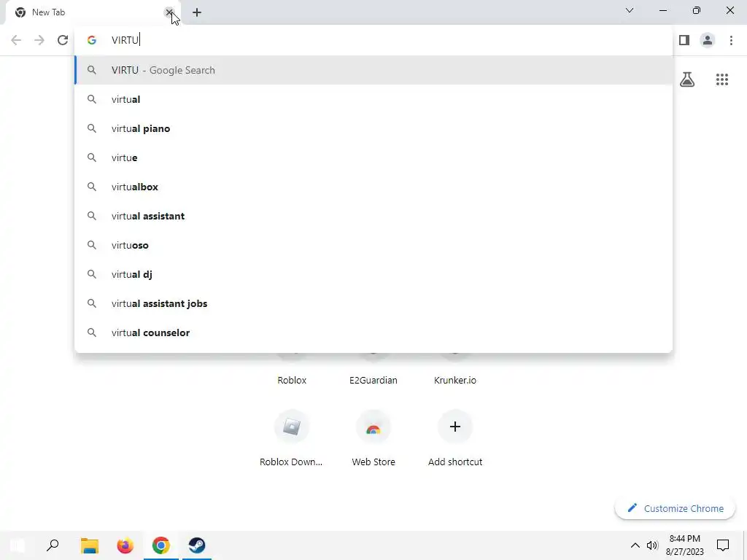Open the notifications action center icon
Viewport: 747px width, 560px height.
click(723, 545)
